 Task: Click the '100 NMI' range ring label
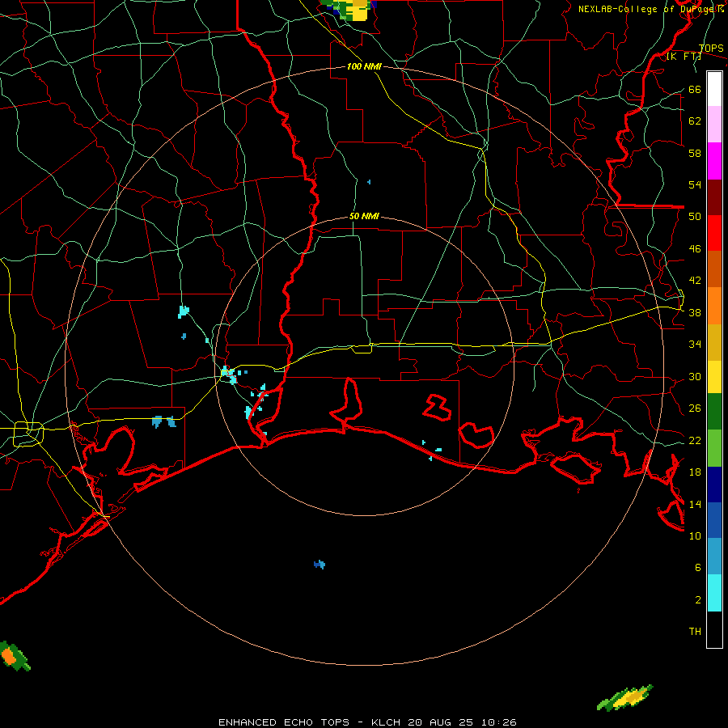(364, 66)
